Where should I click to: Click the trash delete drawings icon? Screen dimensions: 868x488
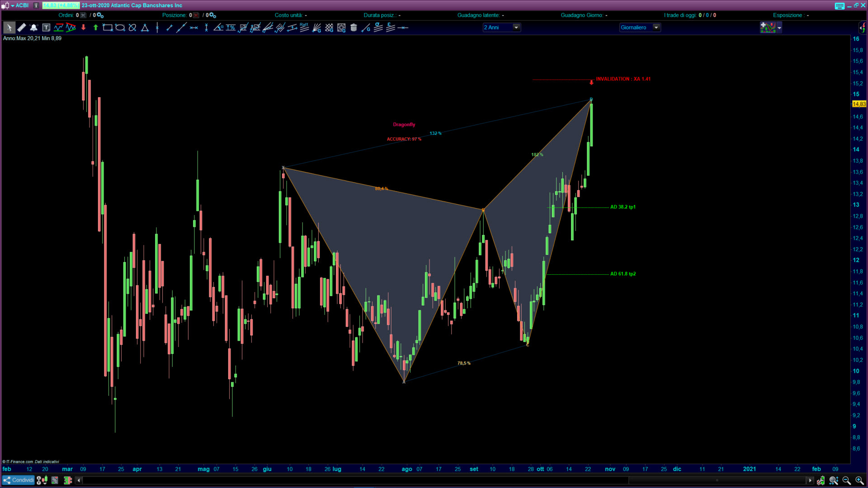(354, 28)
